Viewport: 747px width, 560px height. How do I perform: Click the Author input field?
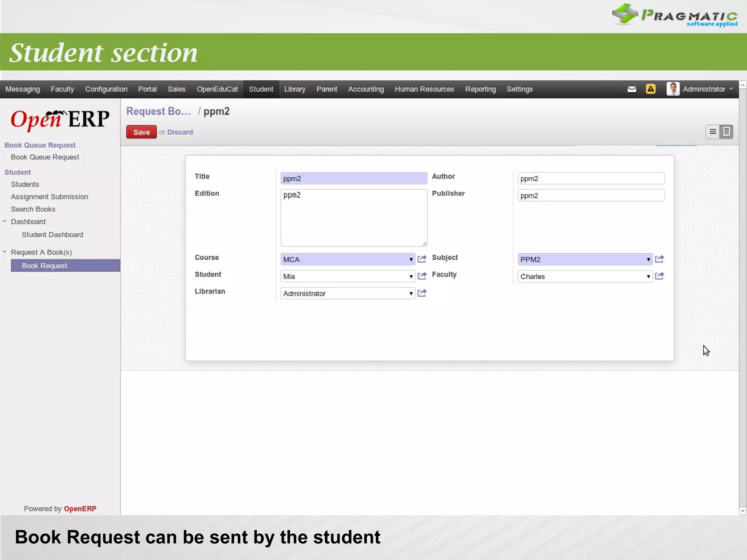[x=591, y=179]
